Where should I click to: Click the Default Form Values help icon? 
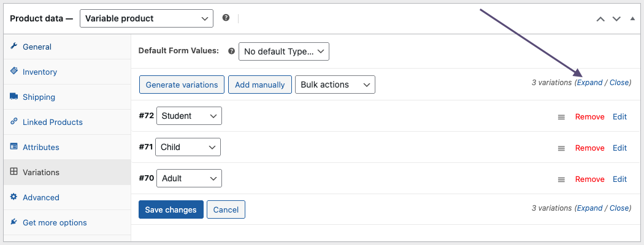(231, 51)
